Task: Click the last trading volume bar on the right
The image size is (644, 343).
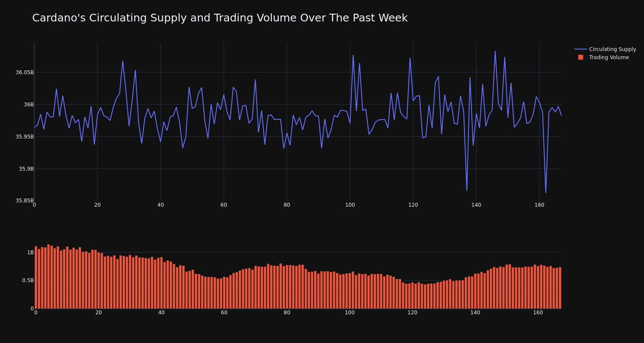Action: pos(560,288)
